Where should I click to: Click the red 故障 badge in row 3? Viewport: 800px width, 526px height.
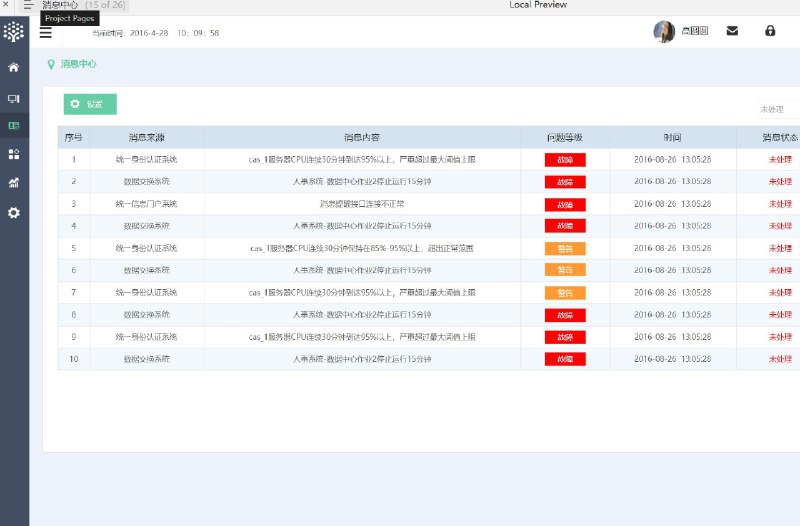pos(565,204)
